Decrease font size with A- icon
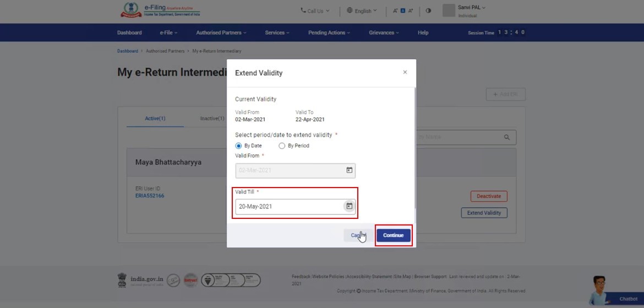 pos(395,10)
